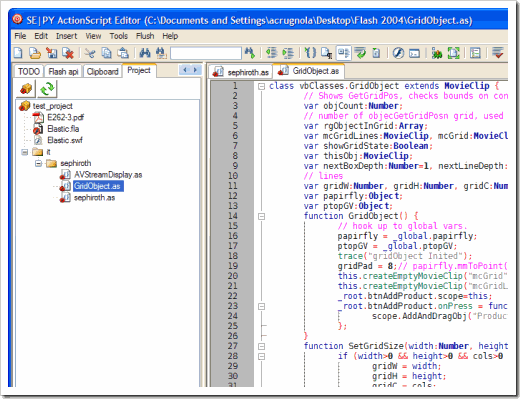Click the Flash round logo icon
This screenshot has width=520, height=399.
tap(398, 53)
